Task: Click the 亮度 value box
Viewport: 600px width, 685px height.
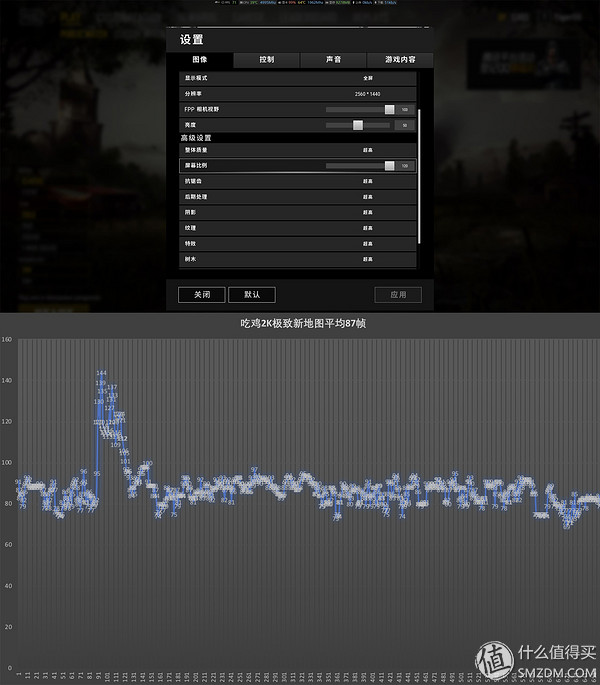Action: tap(405, 125)
